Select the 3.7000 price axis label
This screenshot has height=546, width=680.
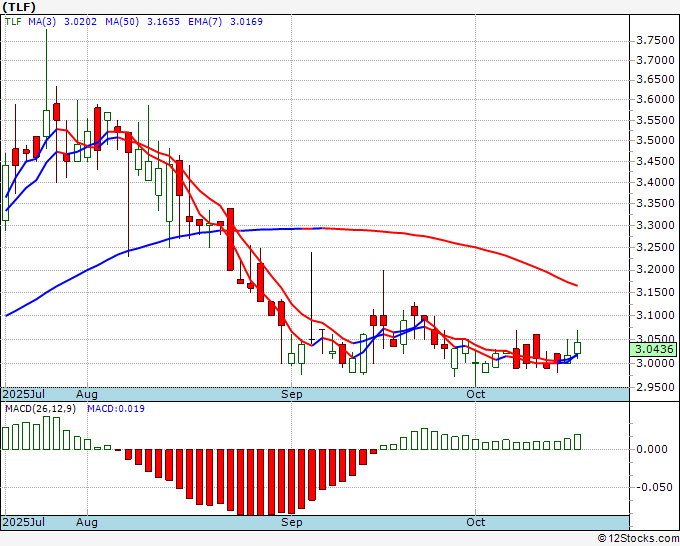[655, 60]
